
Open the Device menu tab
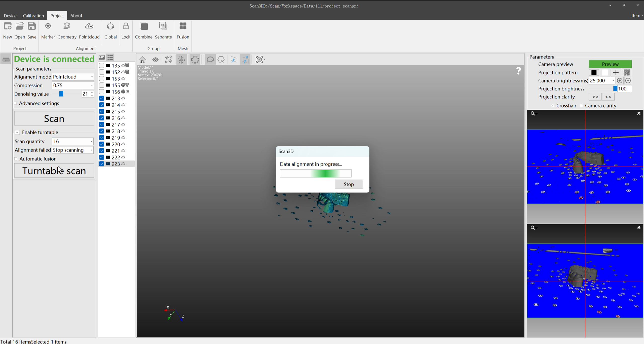pyautogui.click(x=10, y=16)
